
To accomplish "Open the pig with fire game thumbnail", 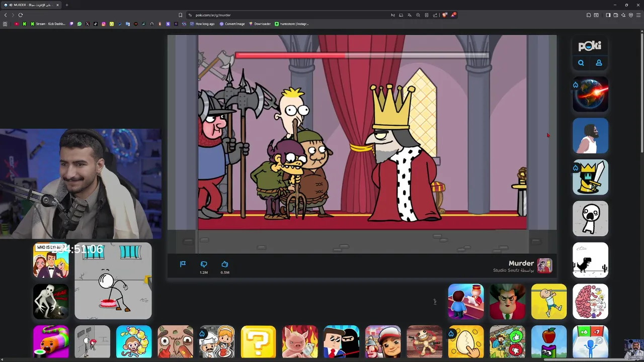I will 300,342.
